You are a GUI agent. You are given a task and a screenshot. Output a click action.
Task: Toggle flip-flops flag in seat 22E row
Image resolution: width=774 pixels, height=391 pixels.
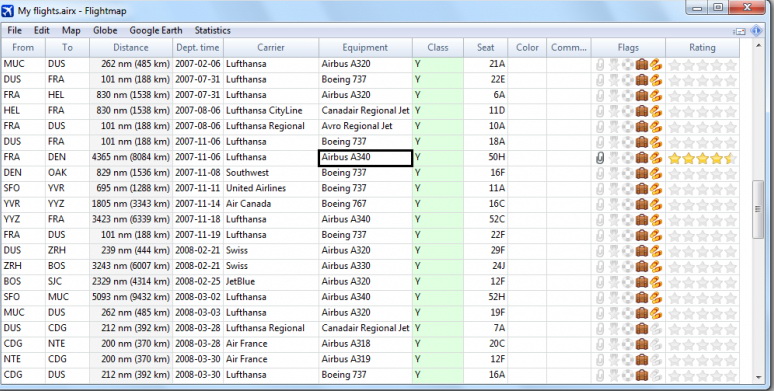pos(656,80)
